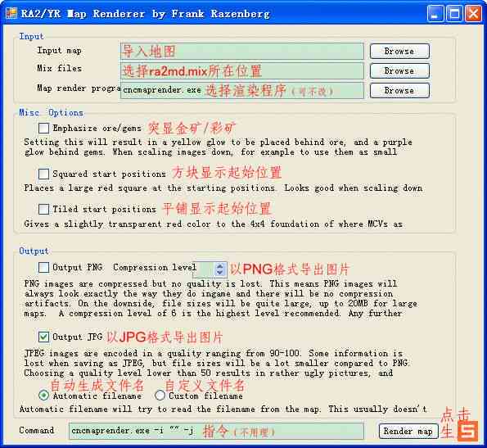Uncheck the Output JPG checkbox
Viewport: 487px width, 448px height.
[x=43, y=337]
